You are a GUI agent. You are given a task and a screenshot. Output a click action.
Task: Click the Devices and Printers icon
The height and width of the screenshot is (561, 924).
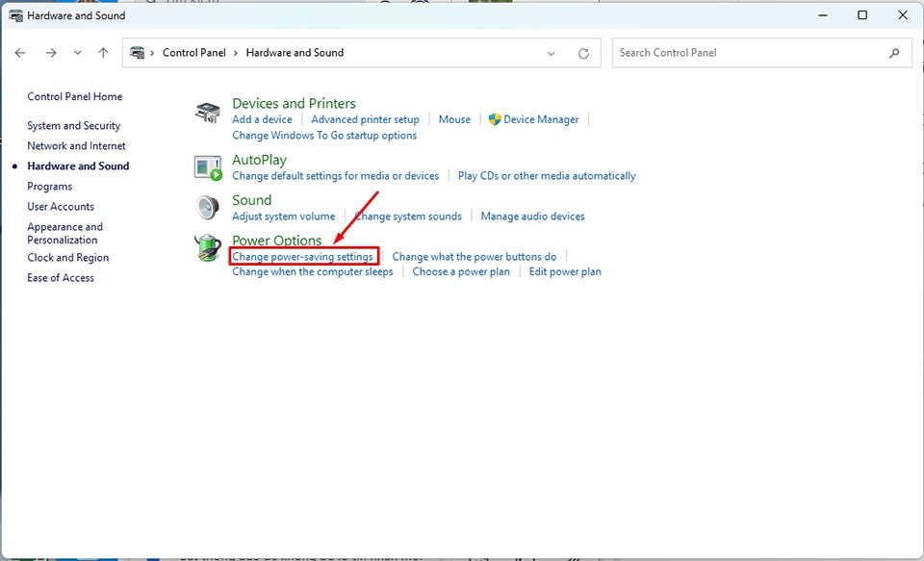coord(208,112)
